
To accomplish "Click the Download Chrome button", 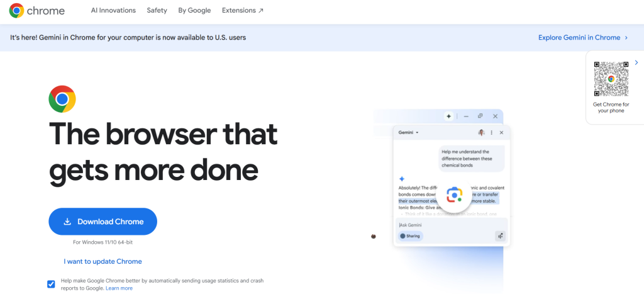I will (103, 222).
